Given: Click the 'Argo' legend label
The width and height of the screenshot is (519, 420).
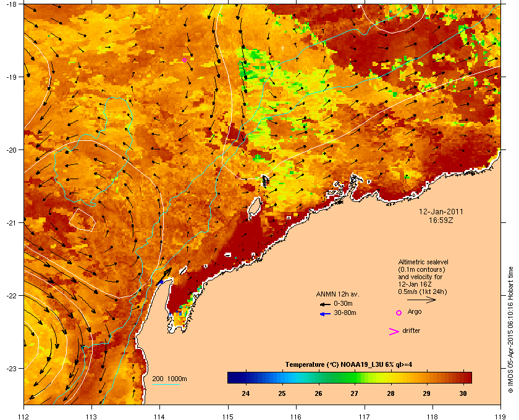Looking at the screenshot, I should pyautogui.click(x=415, y=312).
